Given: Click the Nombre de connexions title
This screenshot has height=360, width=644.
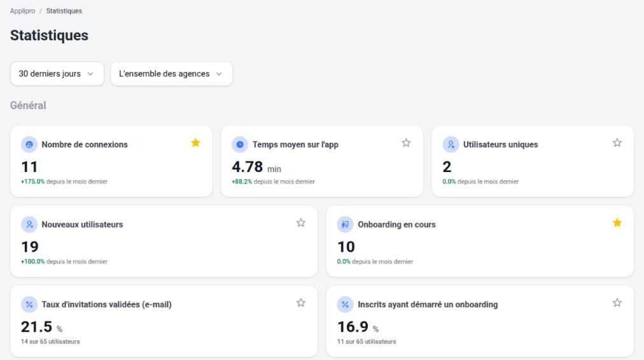Looking at the screenshot, I should (x=85, y=145).
